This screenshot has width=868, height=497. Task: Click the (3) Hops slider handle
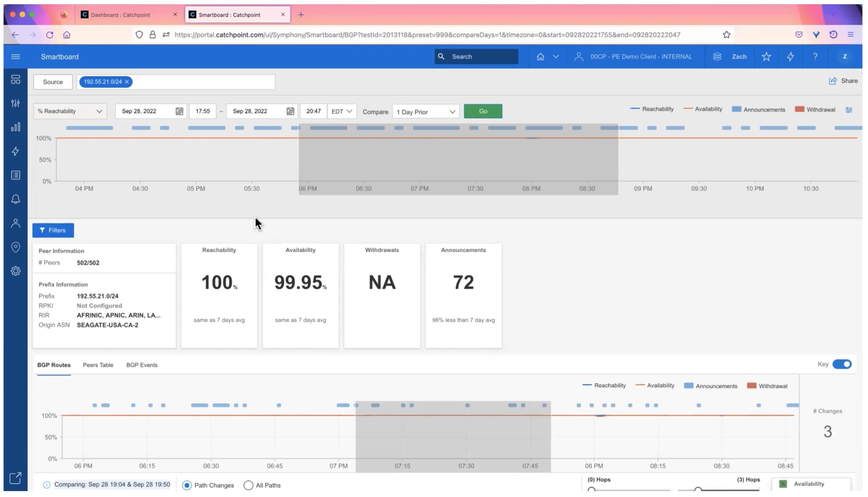[698, 490]
